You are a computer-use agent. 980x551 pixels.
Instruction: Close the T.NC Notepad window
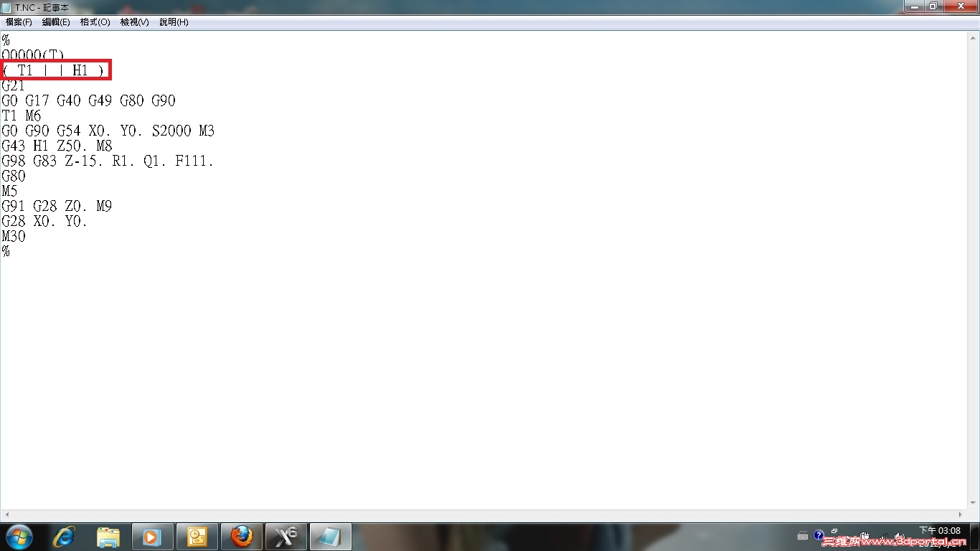959,6
